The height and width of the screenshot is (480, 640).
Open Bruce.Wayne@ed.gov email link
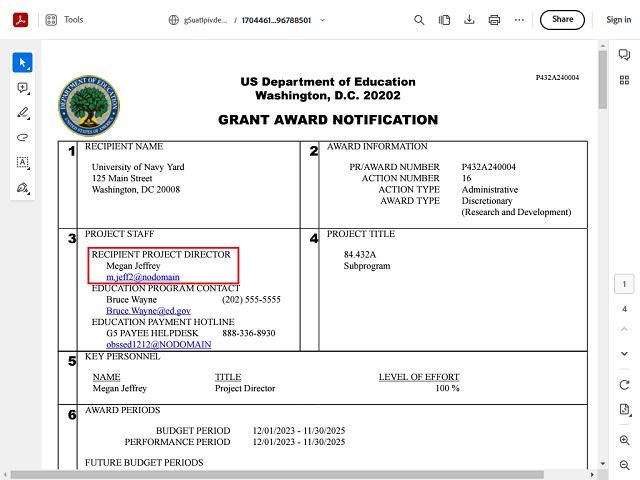tap(149, 311)
